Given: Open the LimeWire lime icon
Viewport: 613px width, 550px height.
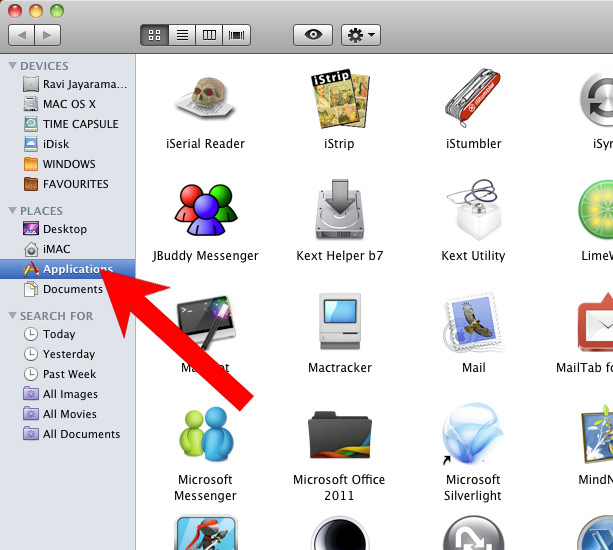Looking at the screenshot, I should click(595, 210).
